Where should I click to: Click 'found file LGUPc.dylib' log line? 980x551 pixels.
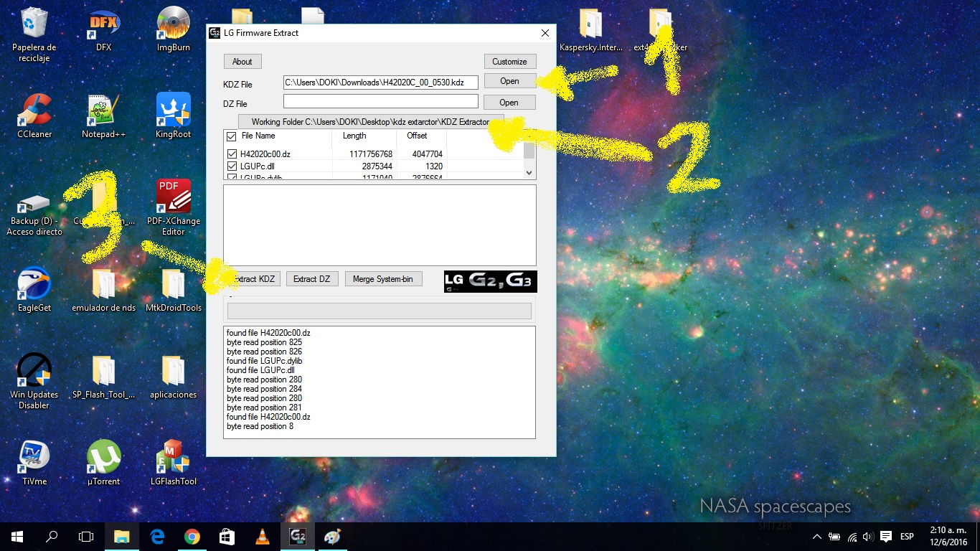[x=264, y=361]
